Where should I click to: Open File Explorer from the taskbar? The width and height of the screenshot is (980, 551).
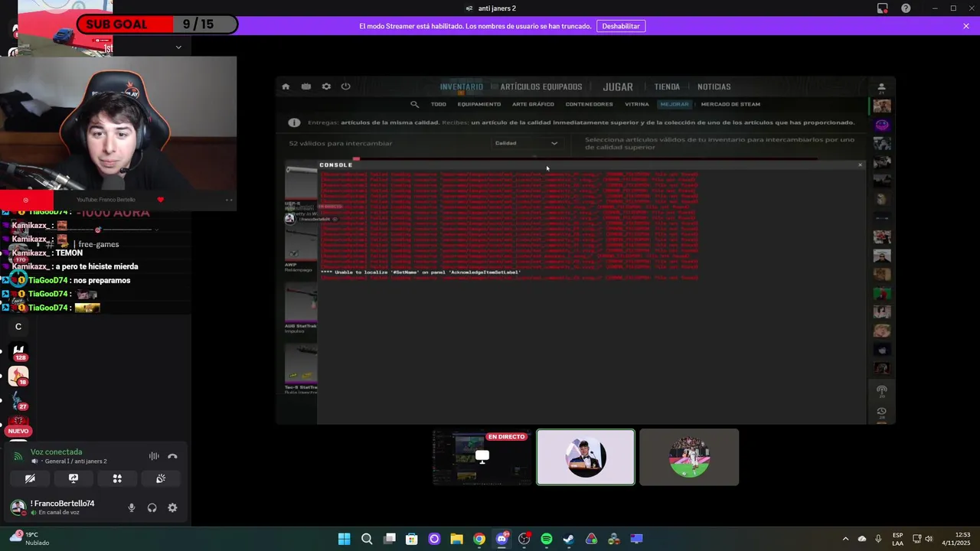[x=456, y=539]
